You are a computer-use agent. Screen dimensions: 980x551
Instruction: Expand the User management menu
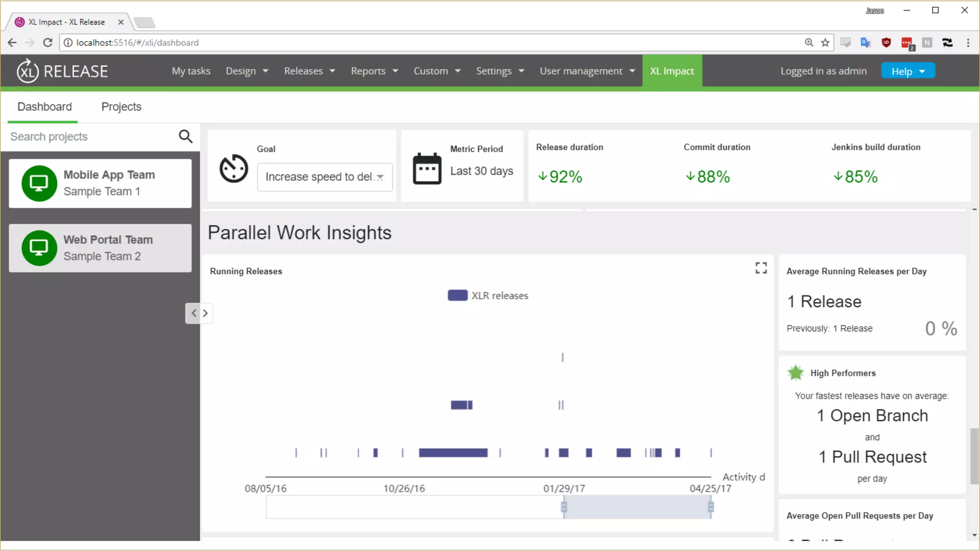coord(587,71)
